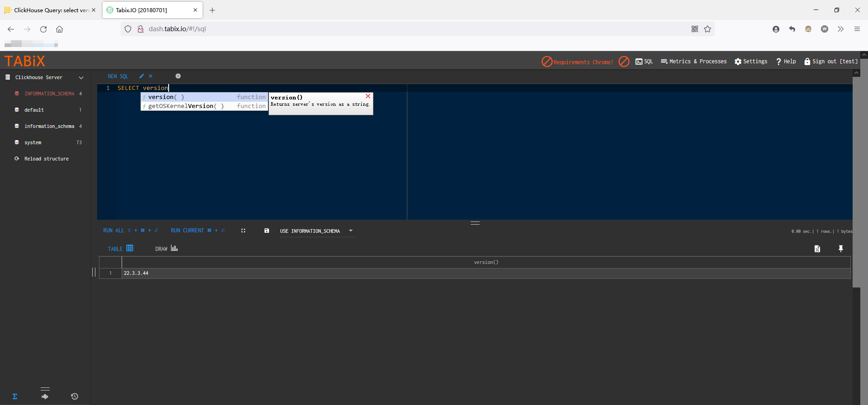Click the sidebar bottom arrow icon

coord(45,396)
